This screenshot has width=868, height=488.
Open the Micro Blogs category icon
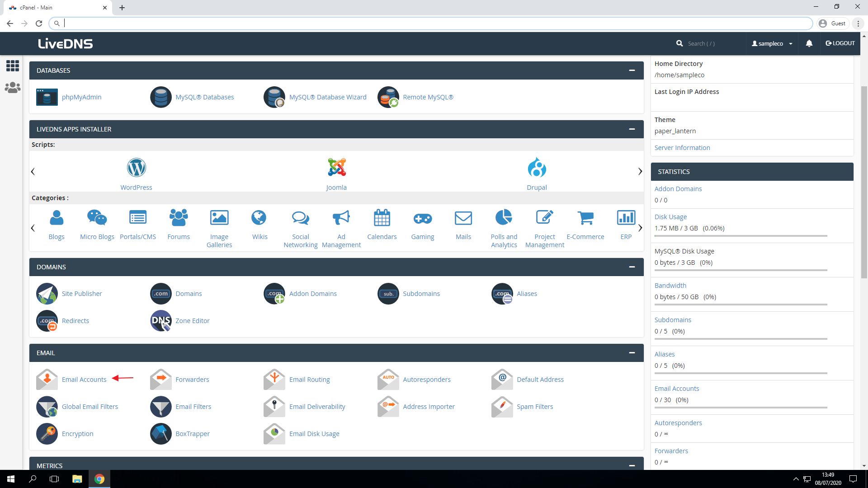pos(97,218)
